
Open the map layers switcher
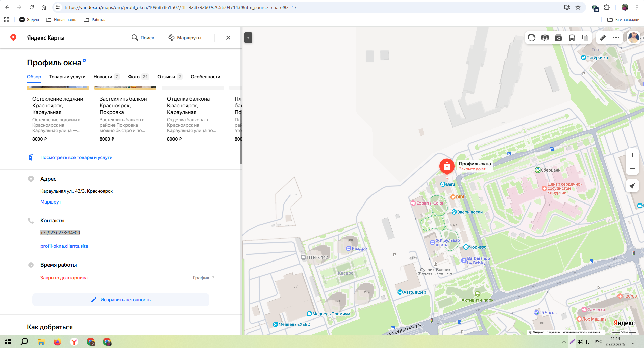[x=585, y=38]
